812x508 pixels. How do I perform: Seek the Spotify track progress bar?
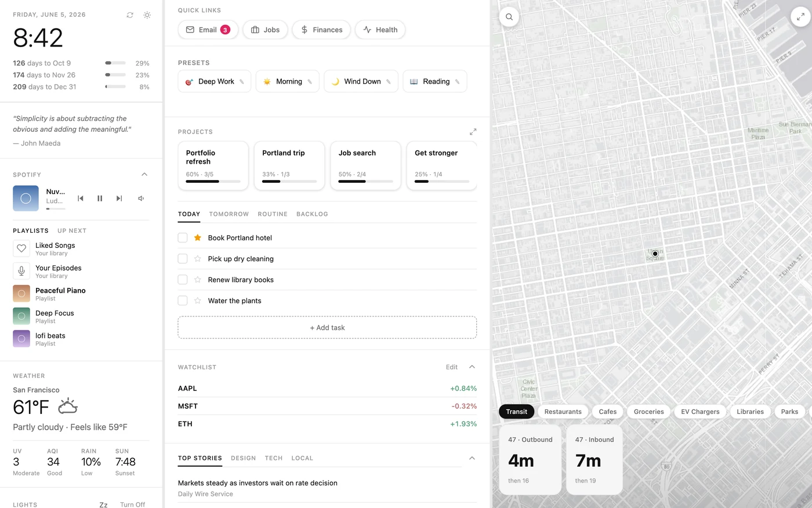click(56, 208)
